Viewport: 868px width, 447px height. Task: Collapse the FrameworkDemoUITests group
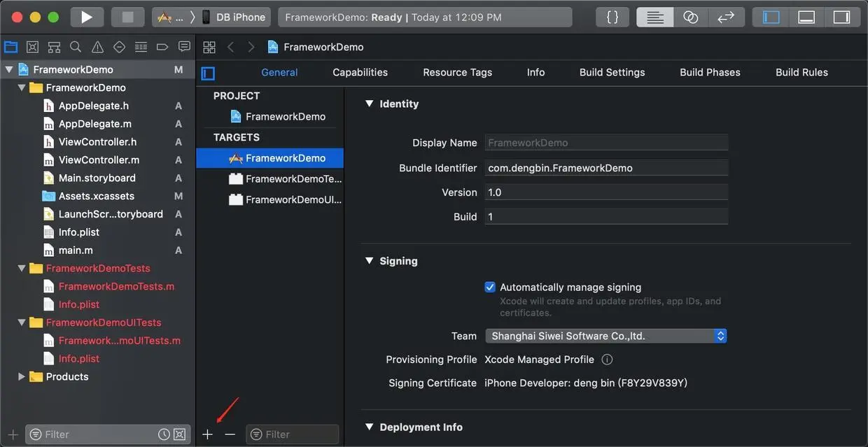pos(22,322)
